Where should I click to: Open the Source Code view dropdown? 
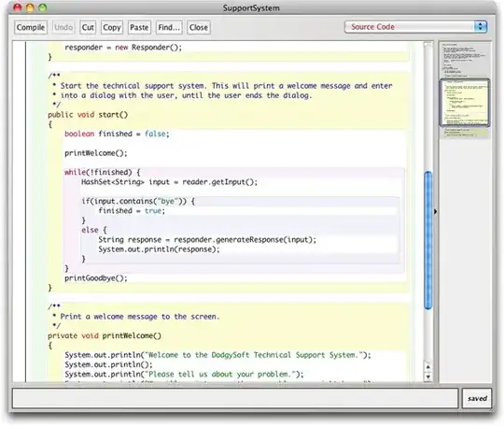click(x=415, y=27)
